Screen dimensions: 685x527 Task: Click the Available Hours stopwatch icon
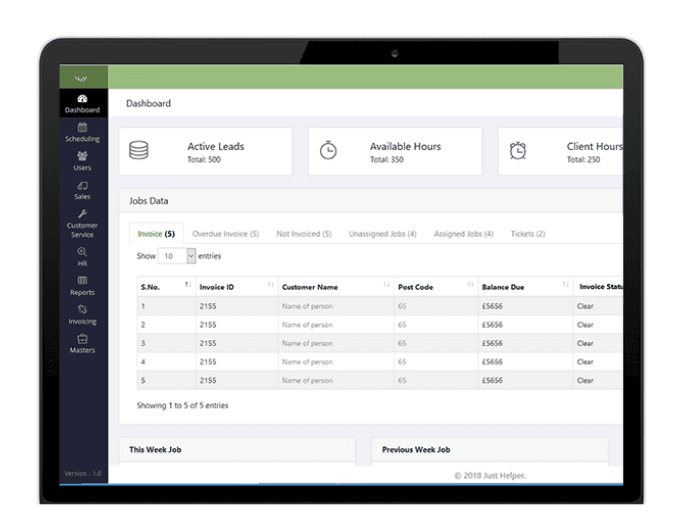(x=328, y=150)
